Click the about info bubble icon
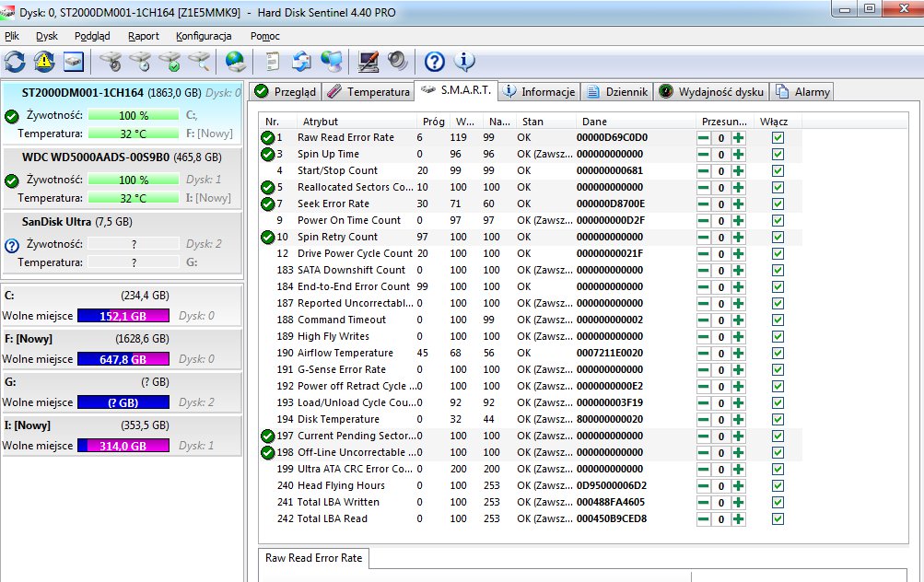The height and width of the screenshot is (582, 924). [464, 62]
